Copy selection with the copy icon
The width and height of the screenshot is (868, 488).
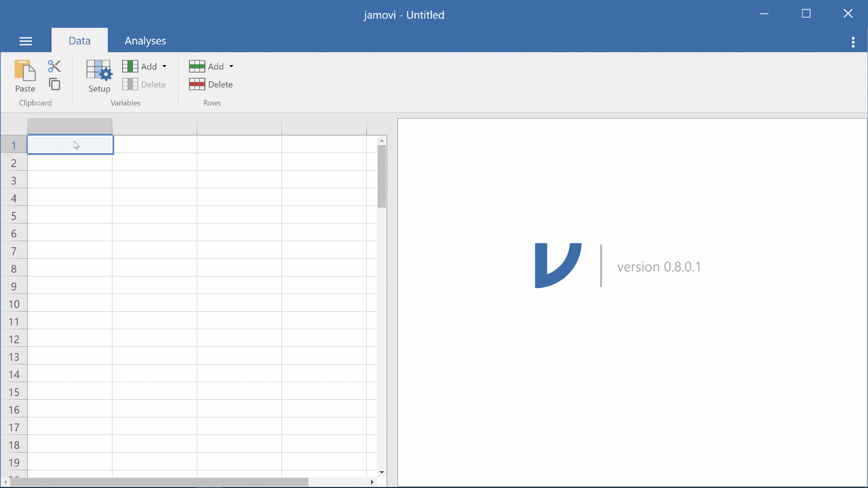[54, 84]
